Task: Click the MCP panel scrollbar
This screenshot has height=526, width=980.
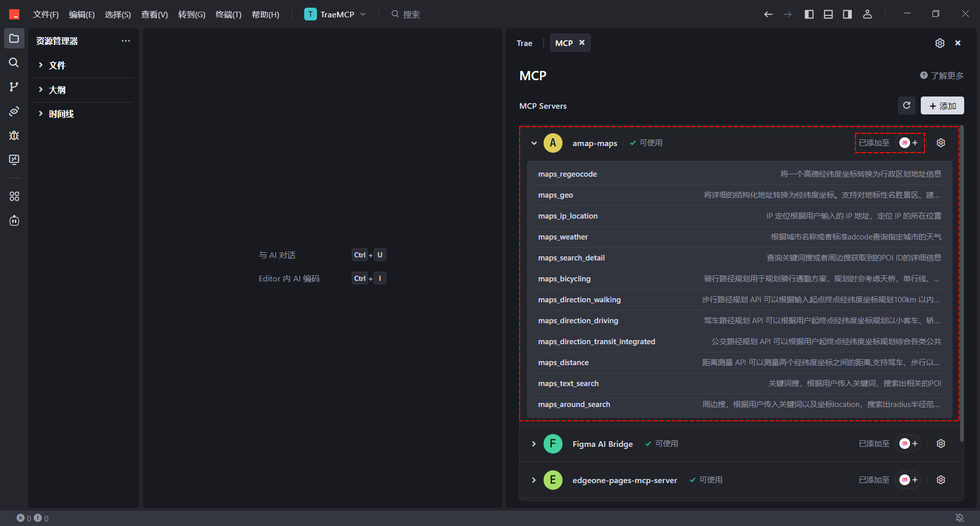Action: 962,283
